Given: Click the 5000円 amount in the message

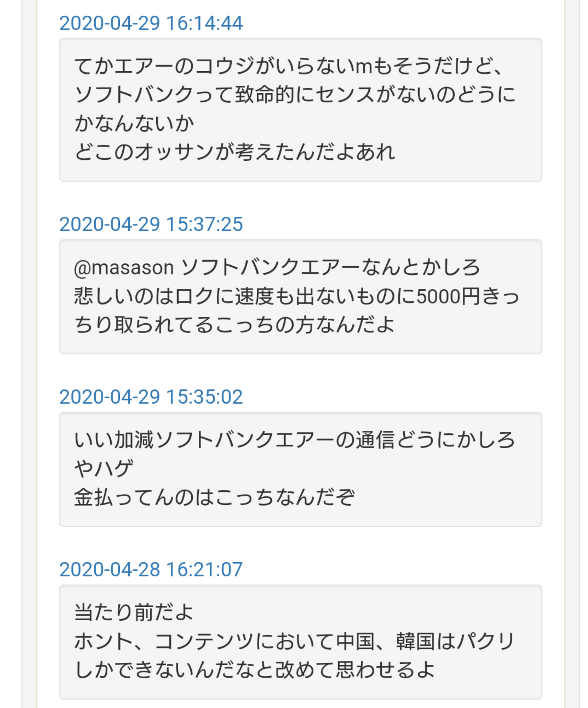Looking at the screenshot, I should coord(448,296).
